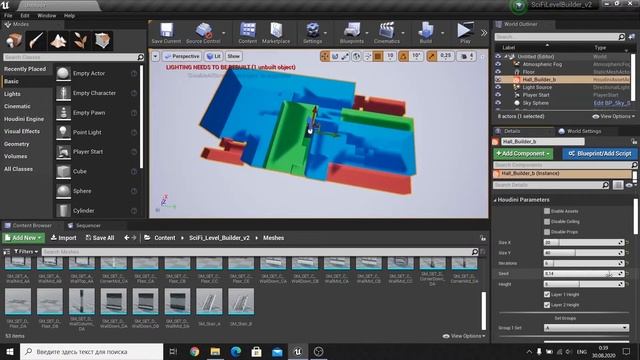Image resolution: width=640 pixels, height=360 pixels.
Task: Open View Options in World Outliner
Action: 613,116
